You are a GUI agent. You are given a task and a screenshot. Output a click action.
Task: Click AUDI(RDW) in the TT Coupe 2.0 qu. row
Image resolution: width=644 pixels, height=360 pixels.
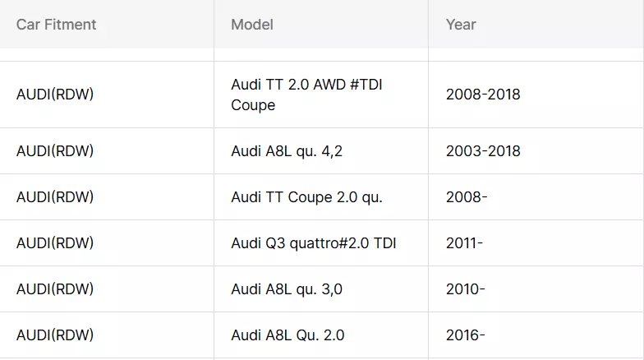pyautogui.click(x=55, y=197)
